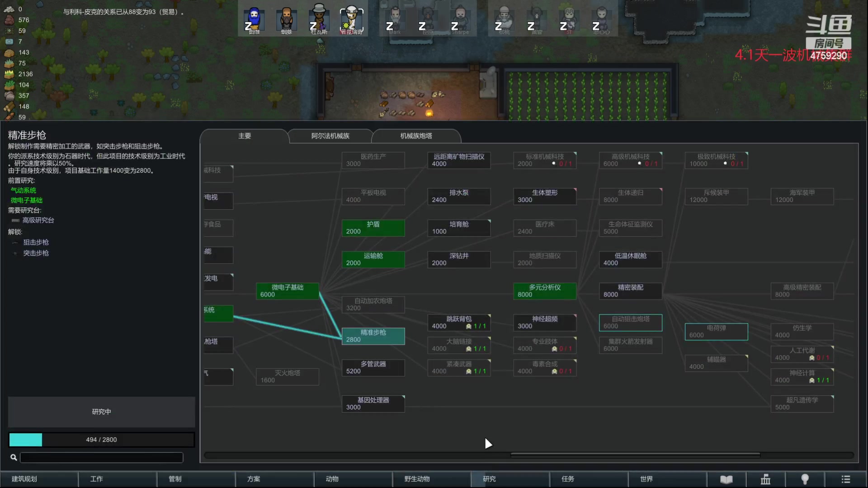
Task: Select the 深钻井 research node
Action: coord(459,259)
